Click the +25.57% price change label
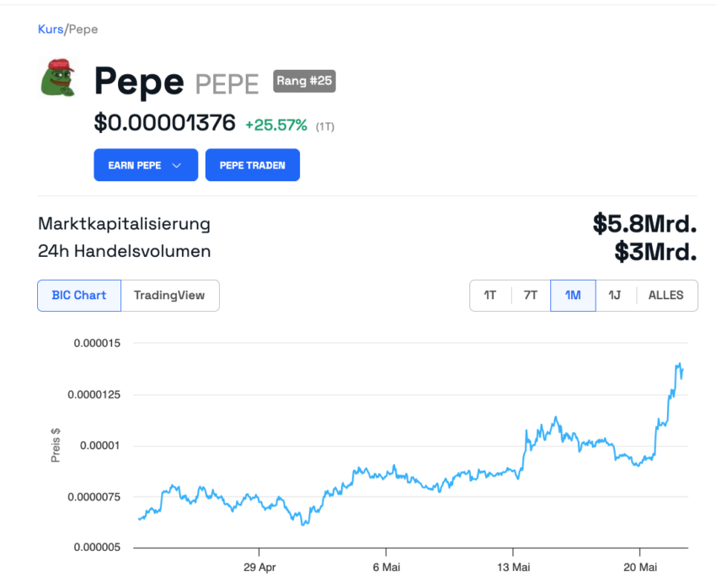This screenshot has height=588, width=716. pos(276,125)
